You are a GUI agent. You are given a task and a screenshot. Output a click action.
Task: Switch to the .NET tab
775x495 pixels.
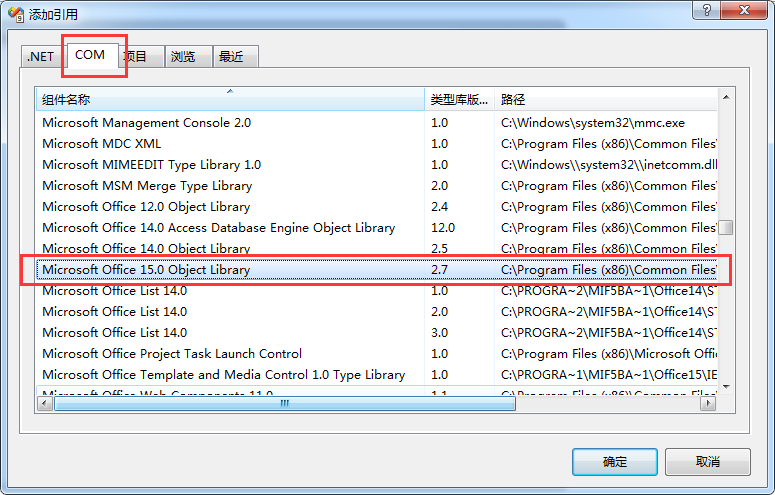tap(43, 57)
